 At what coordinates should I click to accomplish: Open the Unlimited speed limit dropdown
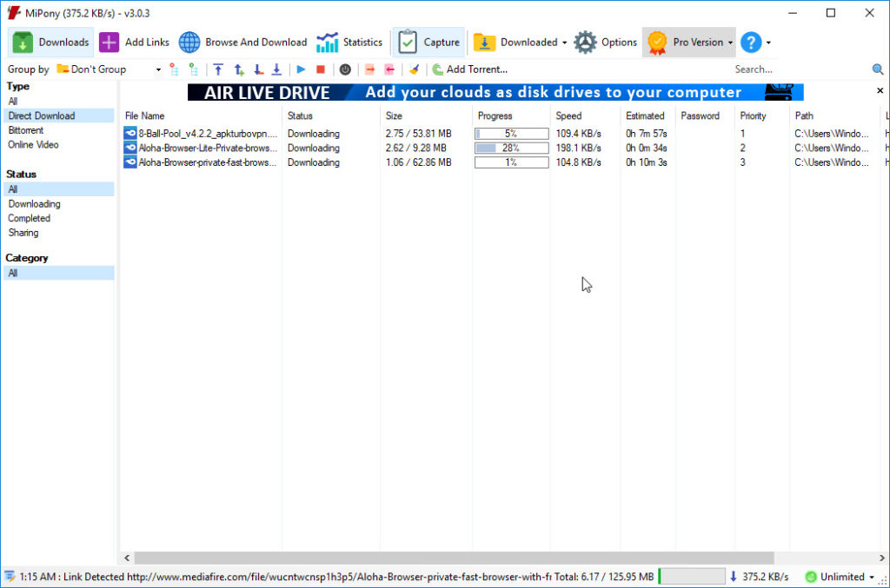coord(840,577)
